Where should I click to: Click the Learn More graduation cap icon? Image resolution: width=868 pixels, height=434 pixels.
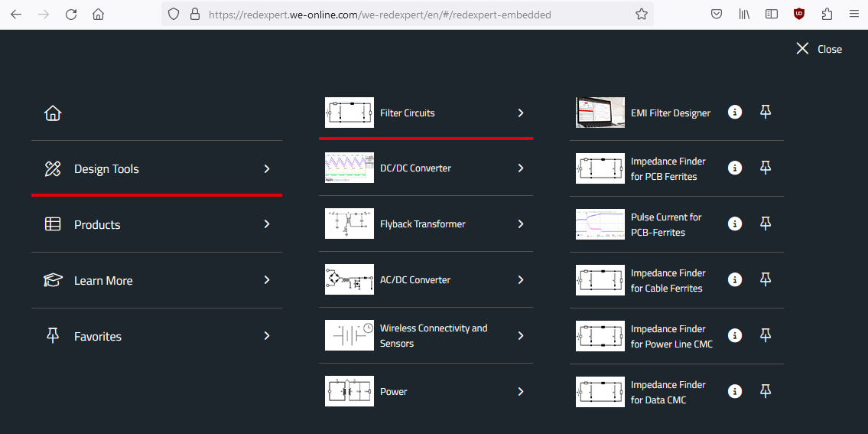53,280
